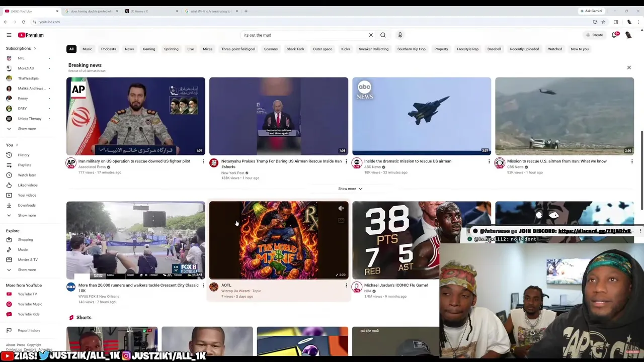Open Movies & TV under Explore
644x362 pixels.
(x=28, y=259)
